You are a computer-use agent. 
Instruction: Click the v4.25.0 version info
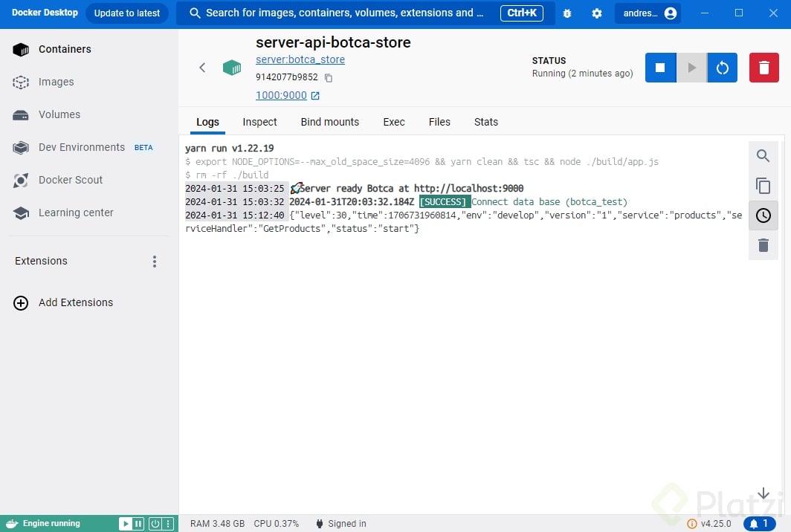(709, 524)
